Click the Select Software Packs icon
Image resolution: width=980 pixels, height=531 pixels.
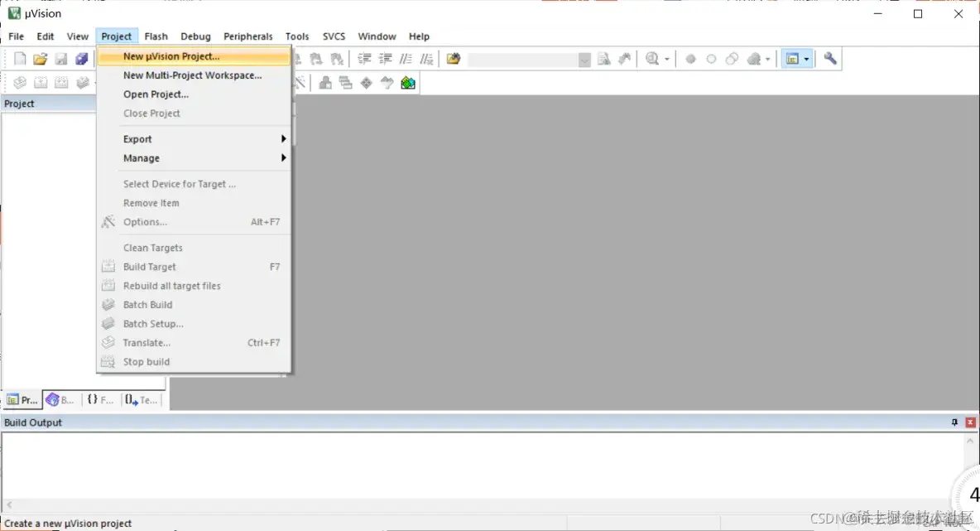tap(387, 83)
